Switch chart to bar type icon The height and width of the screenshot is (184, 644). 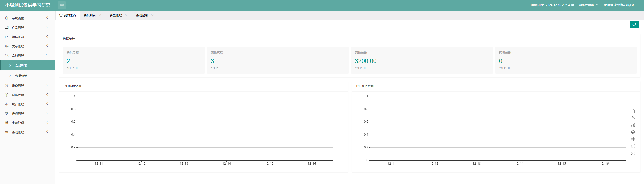point(633,125)
